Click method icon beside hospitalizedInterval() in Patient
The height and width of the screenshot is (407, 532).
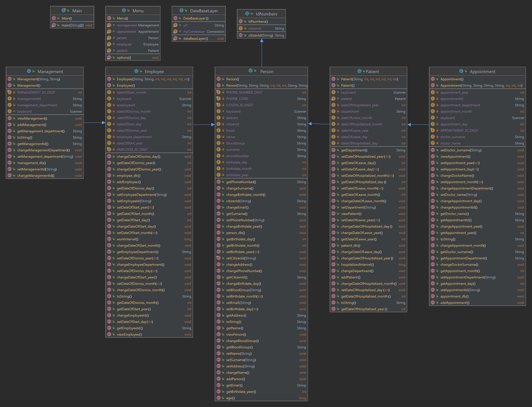[x=334, y=265]
